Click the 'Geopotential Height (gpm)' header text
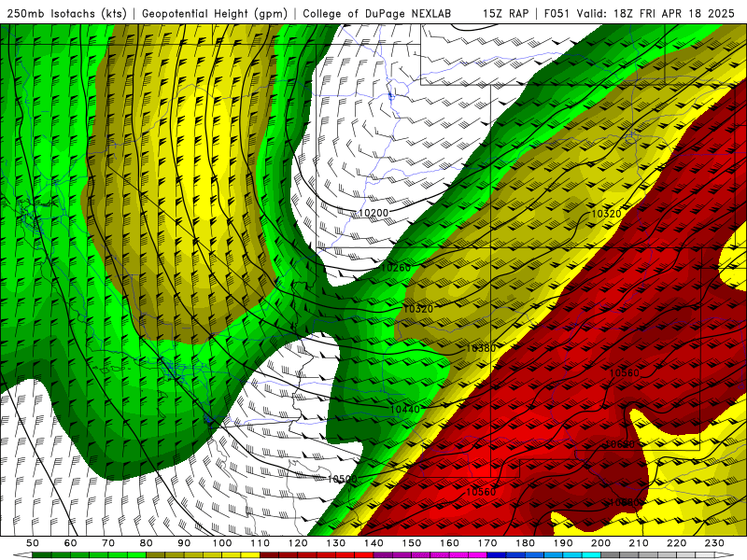 (215, 14)
